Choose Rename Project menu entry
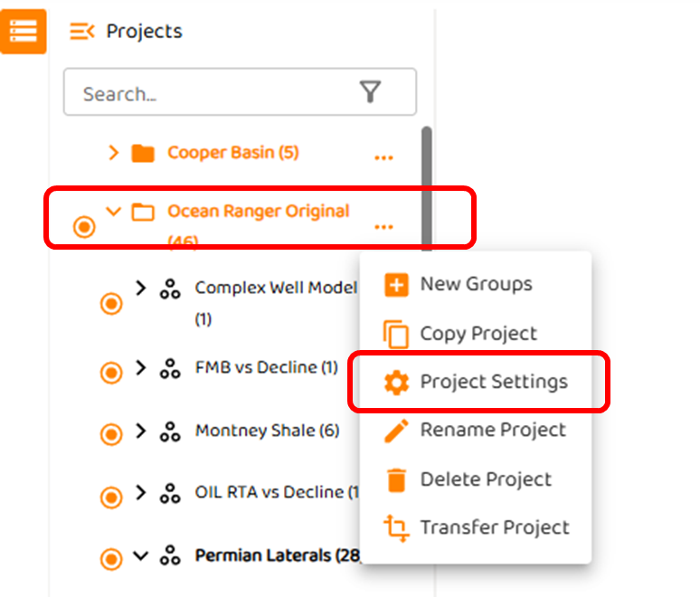 click(x=492, y=431)
